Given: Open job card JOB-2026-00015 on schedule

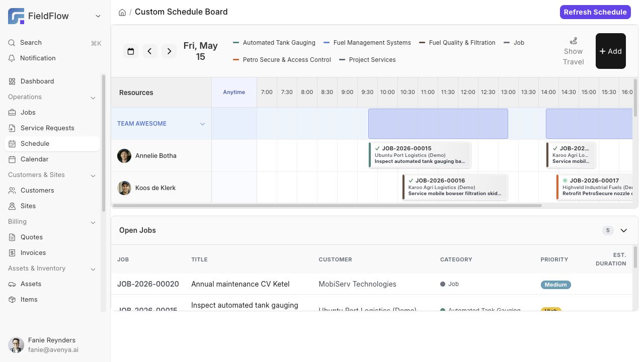Looking at the screenshot, I should click(x=420, y=155).
